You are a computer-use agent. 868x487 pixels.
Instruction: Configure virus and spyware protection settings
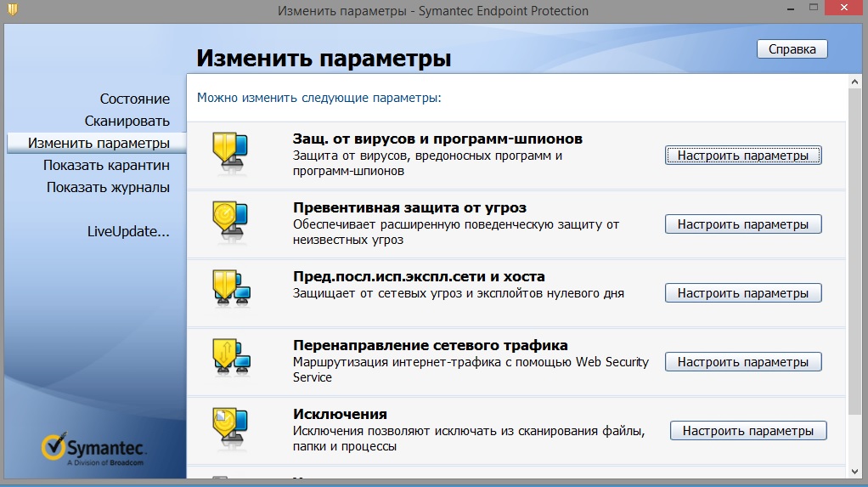(743, 156)
